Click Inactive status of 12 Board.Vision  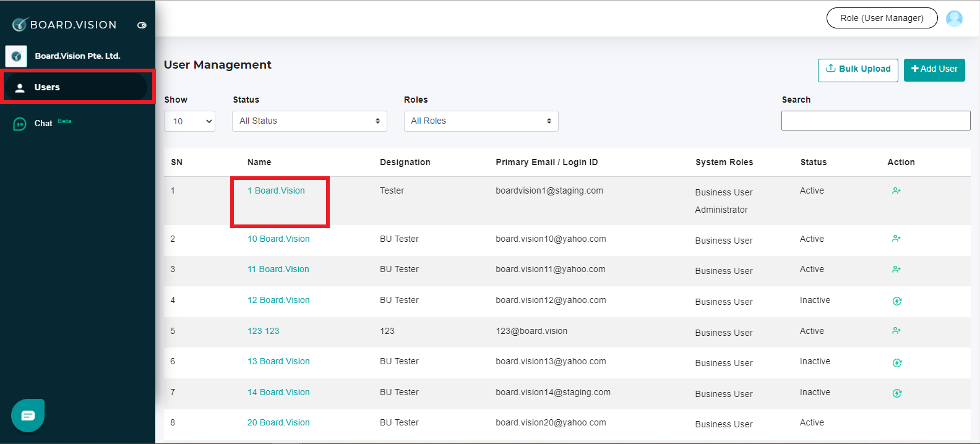pyautogui.click(x=815, y=300)
